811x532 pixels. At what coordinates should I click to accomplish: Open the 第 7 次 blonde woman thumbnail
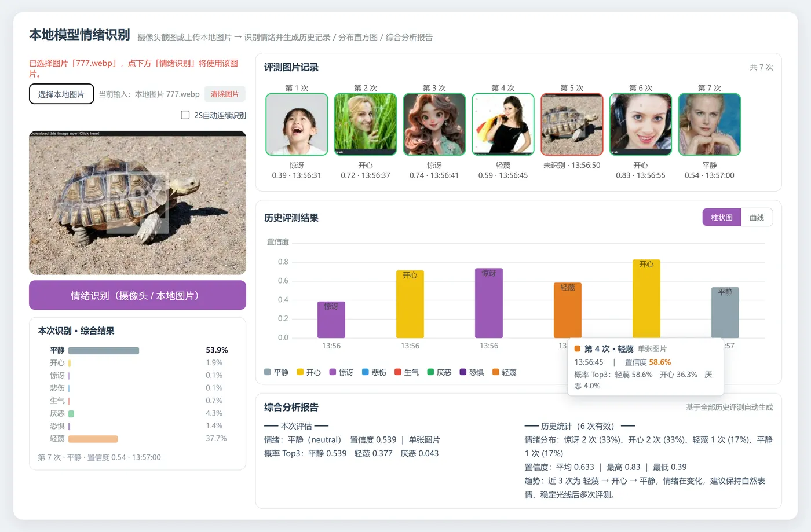click(x=710, y=124)
